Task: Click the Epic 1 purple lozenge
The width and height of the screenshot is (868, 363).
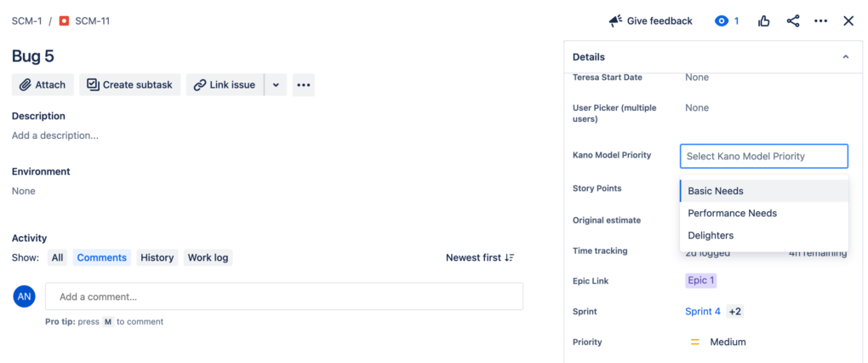Action: tap(701, 280)
